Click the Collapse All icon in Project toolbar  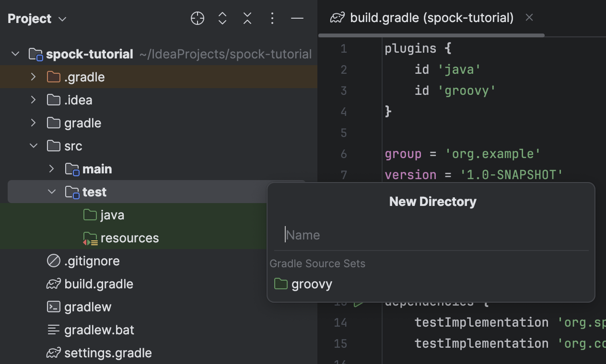point(247,18)
